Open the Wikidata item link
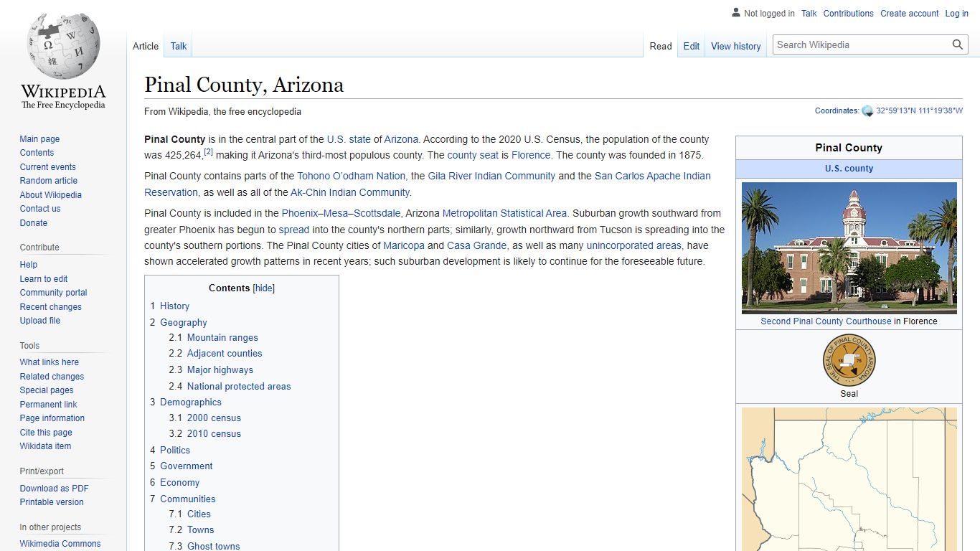 (45, 446)
